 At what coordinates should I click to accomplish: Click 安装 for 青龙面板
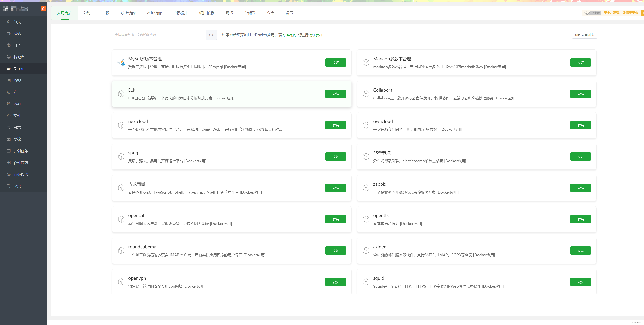pyautogui.click(x=335, y=188)
